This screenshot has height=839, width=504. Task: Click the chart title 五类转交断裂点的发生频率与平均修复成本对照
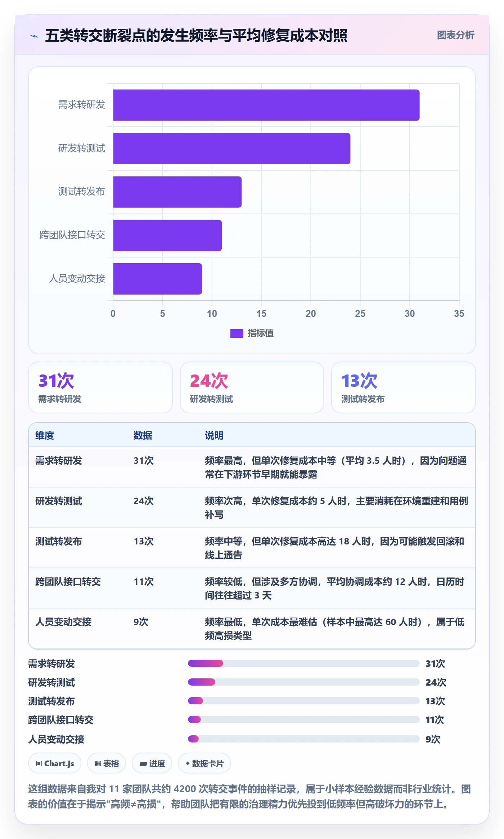196,36
